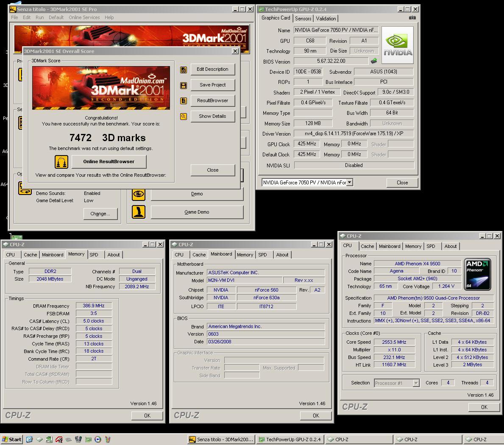The width and height of the screenshot is (504, 445).
Task: Open the CPU-Z quick launch icon in taskbar
Action: point(39,439)
